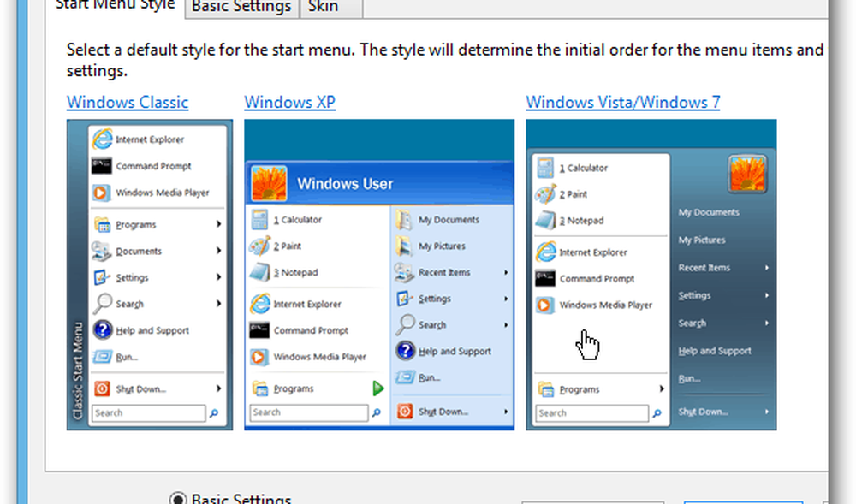Screen dimensions: 856x504
Task: Click green Programs arrow in XP preview
Action: [378, 388]
